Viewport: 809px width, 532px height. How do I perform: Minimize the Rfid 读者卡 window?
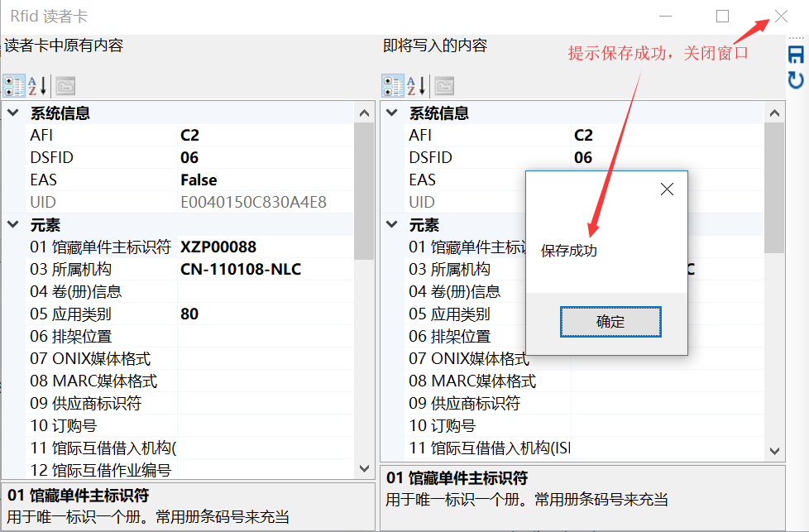pyautogui.click(x=666, y=16)
